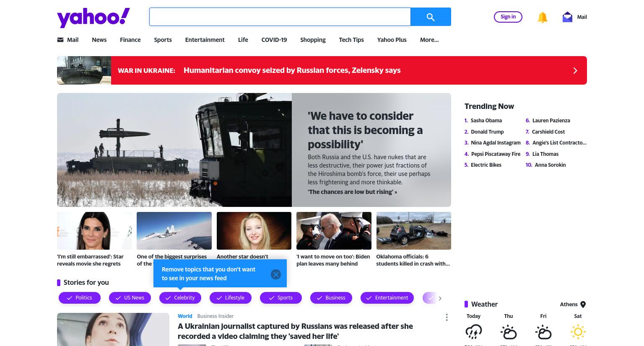This screenshot has width=644, height=346.
Task: Open the Oklahoma crash story thumbnail
Action: pyautogui.click(x=413, y=231)
